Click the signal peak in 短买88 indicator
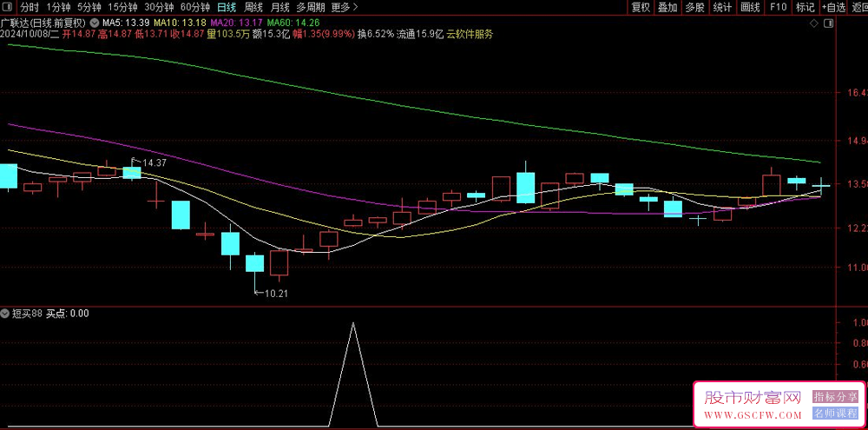 [x=353, y=323]
